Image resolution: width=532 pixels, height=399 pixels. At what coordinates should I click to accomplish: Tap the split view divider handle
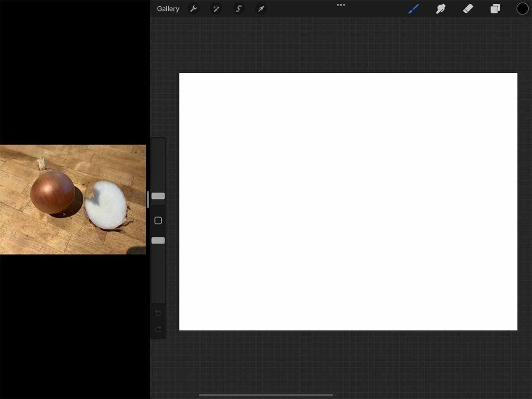148,199
